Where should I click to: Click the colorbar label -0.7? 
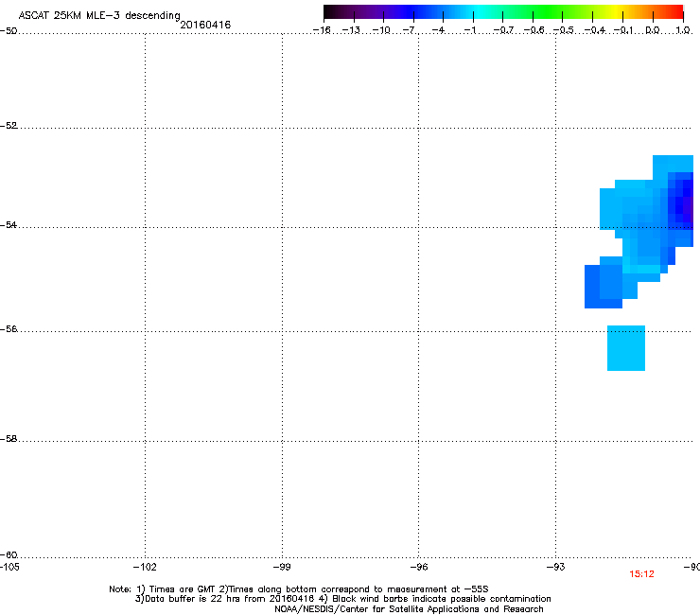[x=503, y=30]
